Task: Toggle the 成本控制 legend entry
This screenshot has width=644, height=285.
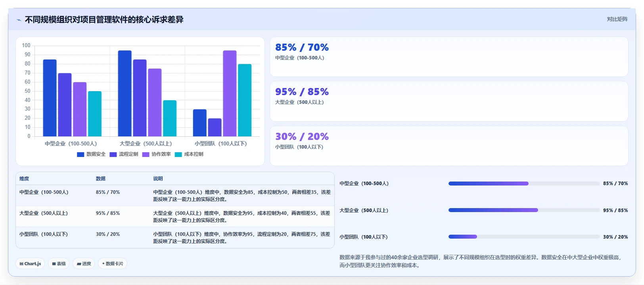Action: tap(189, 154)
